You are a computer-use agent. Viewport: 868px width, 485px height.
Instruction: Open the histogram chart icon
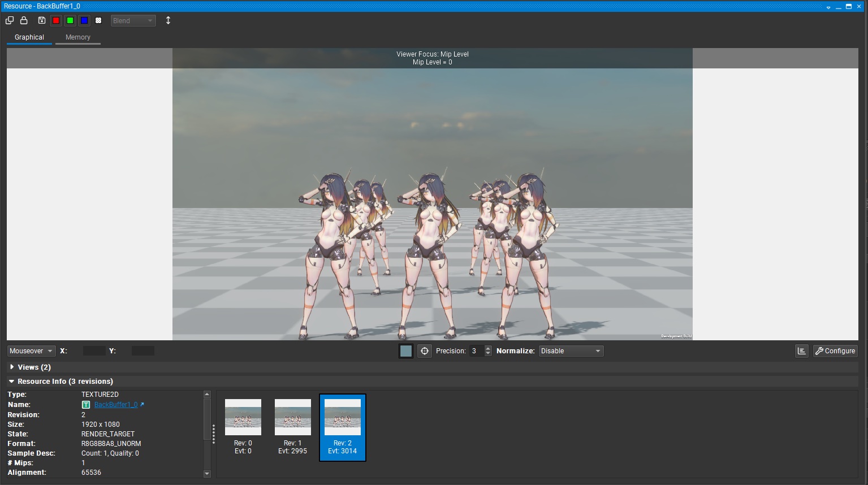tap(801, 351)
